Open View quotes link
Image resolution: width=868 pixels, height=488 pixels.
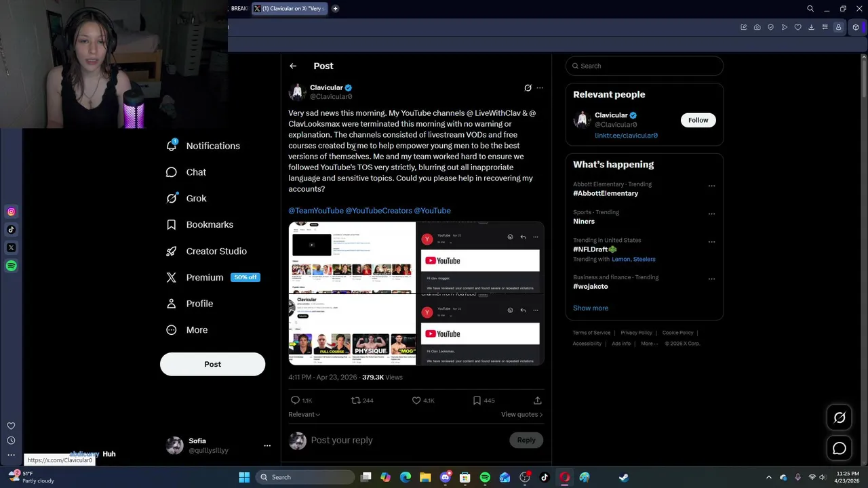coord(521,414)
